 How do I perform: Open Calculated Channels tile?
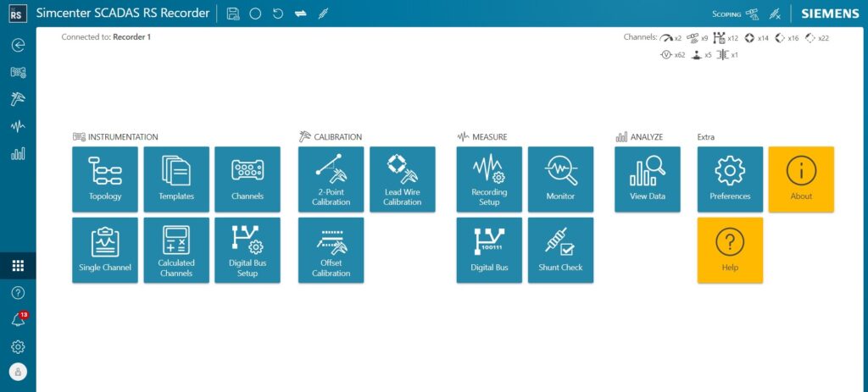[x=176, y=250]
